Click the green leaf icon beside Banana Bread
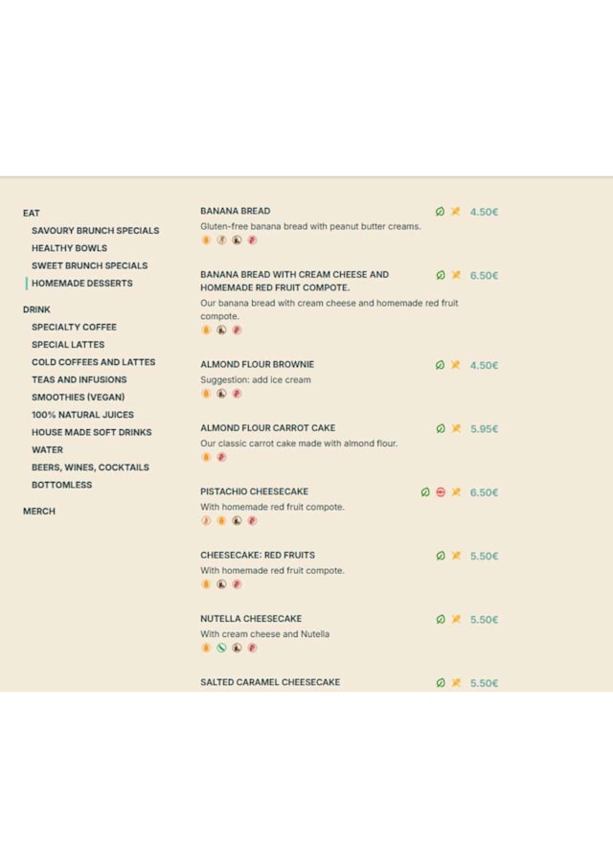This screenshot has width=613, height=868. coord(441,212)
